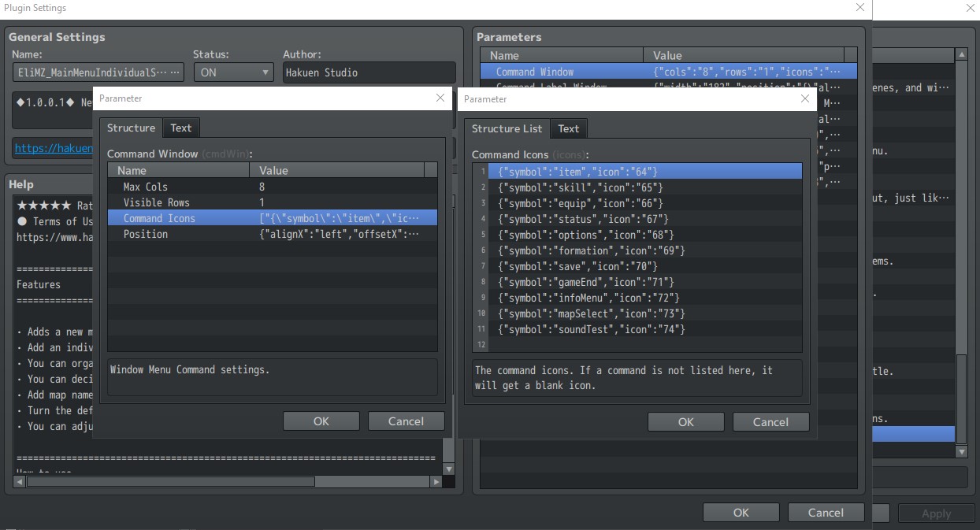Click Cancel in Plugin Settings window
Viewport: 980px width, 530px height.
pyautogui.click(x=826, y=513)
